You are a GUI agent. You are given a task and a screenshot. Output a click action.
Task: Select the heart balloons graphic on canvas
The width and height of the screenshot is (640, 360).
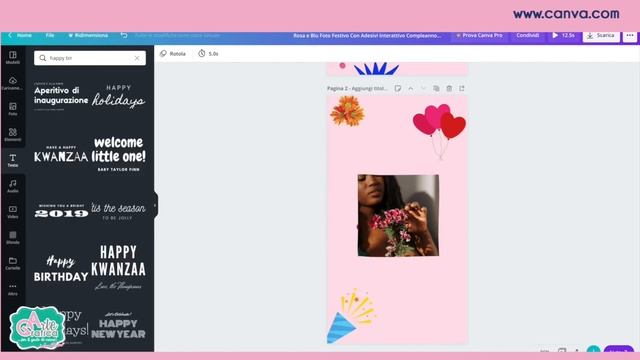(x=439, y=131)
